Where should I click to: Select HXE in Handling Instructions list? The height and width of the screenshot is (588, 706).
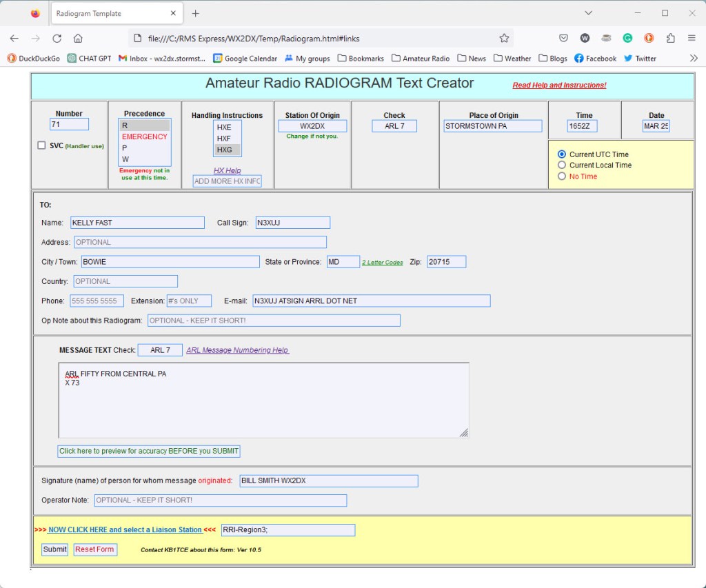pyautogui.click(x=224, y=128)
